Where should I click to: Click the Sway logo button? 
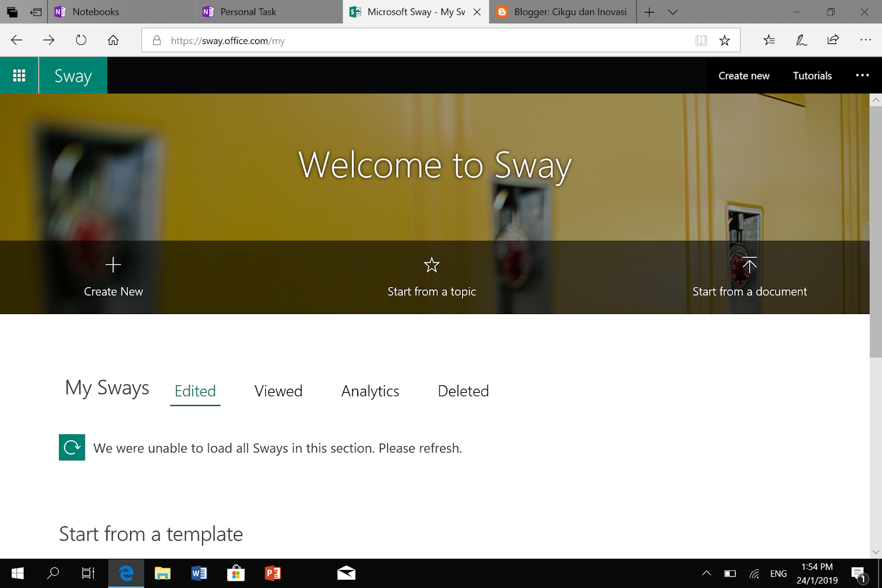coord(73,75)
